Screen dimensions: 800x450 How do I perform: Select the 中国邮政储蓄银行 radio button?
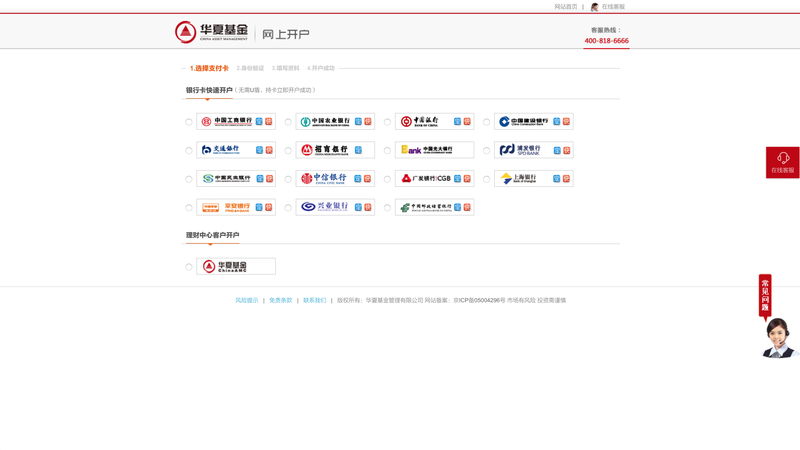387,208
